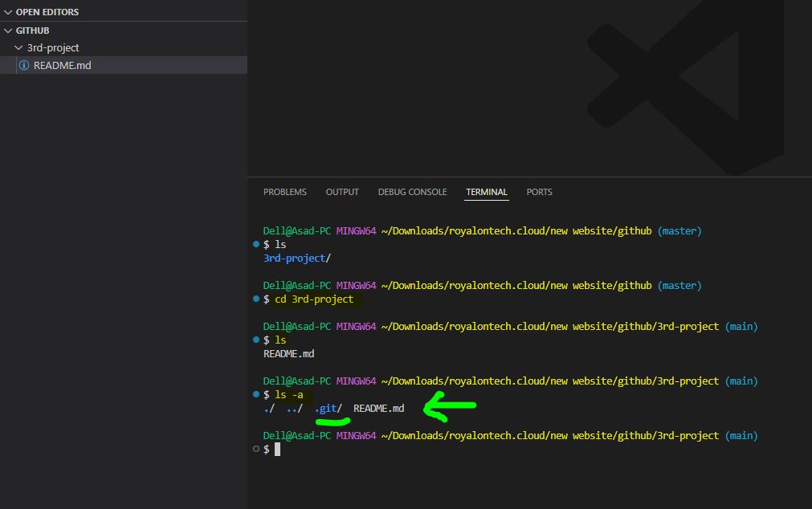The width and height of the screenshot is (812, 509).
Task: Collapse the 3rd-project folder chevron
Action: pos(18,47)
